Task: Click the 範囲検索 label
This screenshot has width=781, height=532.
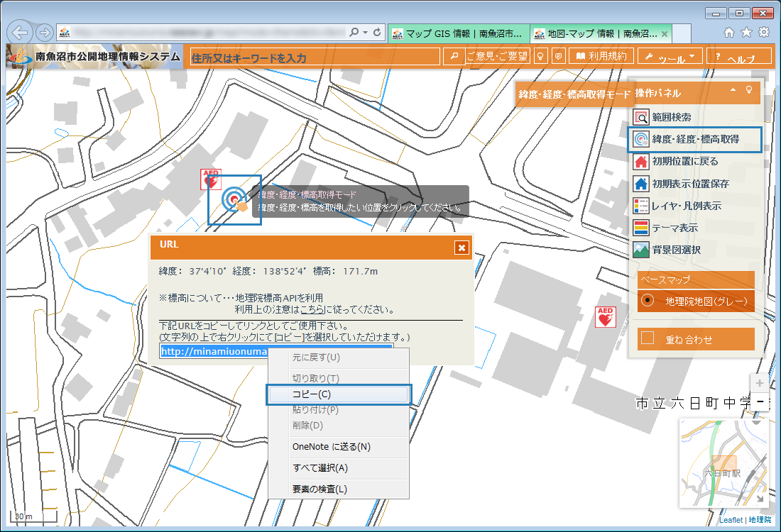Action: point(672,117)
